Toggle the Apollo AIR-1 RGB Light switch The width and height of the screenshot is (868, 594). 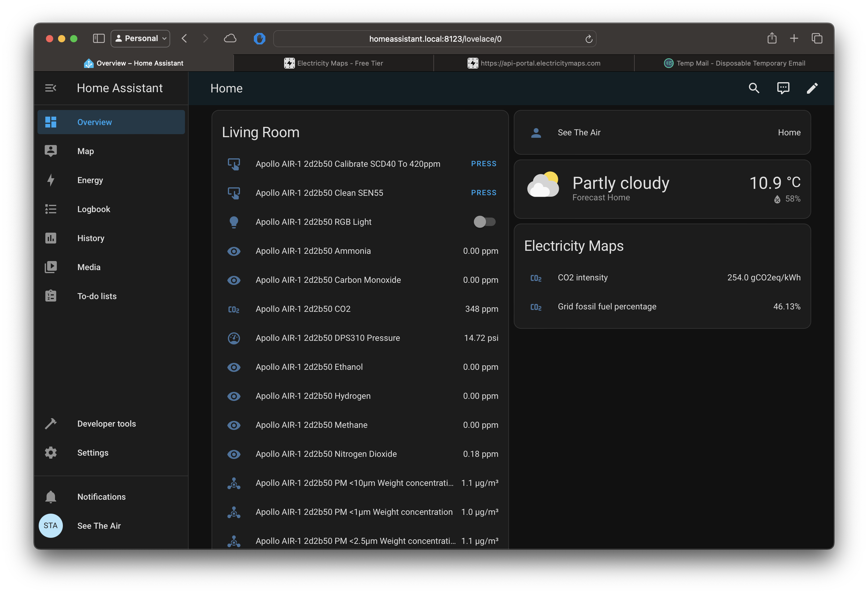click(x=484, y=222)
